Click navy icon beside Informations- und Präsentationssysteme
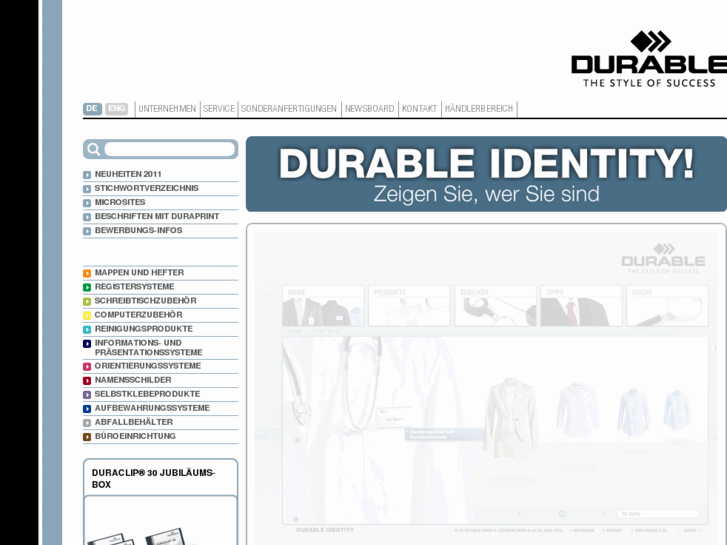This screenshot has height=545, width=727. [87, 344]
